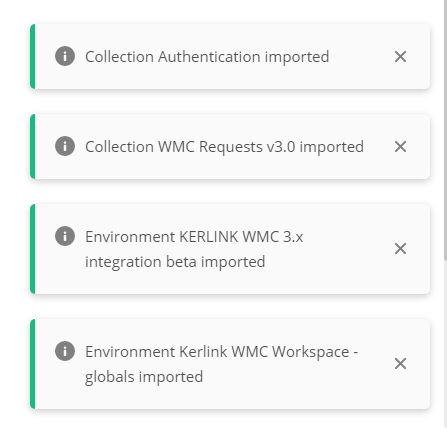447x429 pixels.
Task: Click the integration beta imported text line
Action: [x=175, y=262]
